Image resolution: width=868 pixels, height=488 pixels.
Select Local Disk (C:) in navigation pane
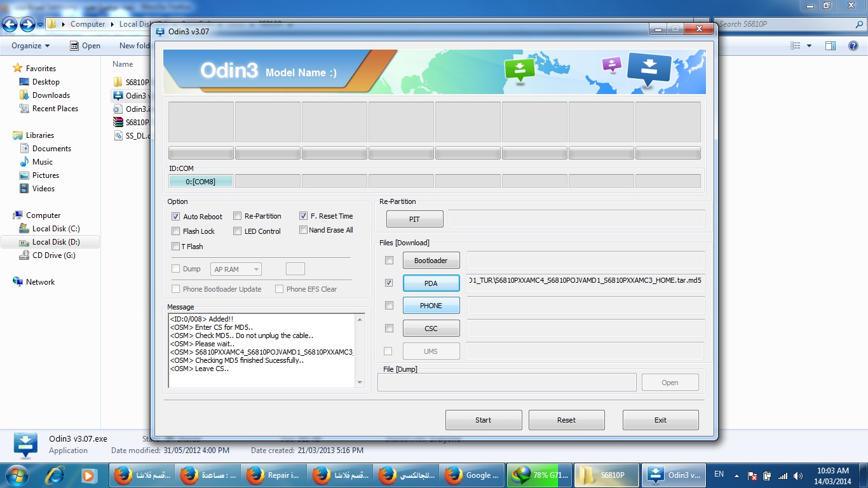[x=56, y=229]
